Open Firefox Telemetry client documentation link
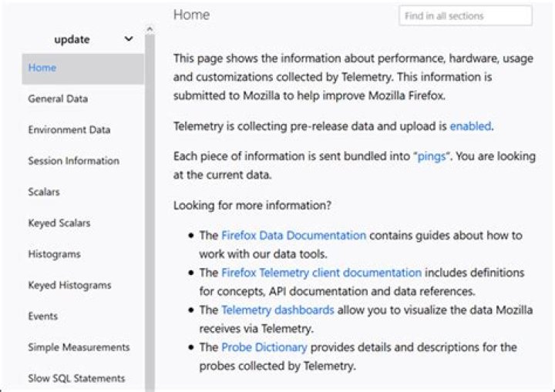 [x=321, y=273]
